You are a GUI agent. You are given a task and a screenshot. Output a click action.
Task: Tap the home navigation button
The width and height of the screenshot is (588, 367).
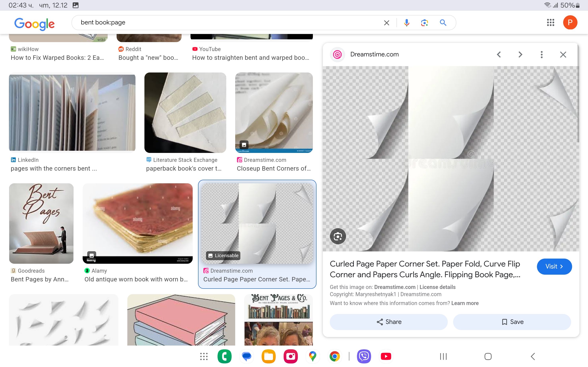point(488,356)
